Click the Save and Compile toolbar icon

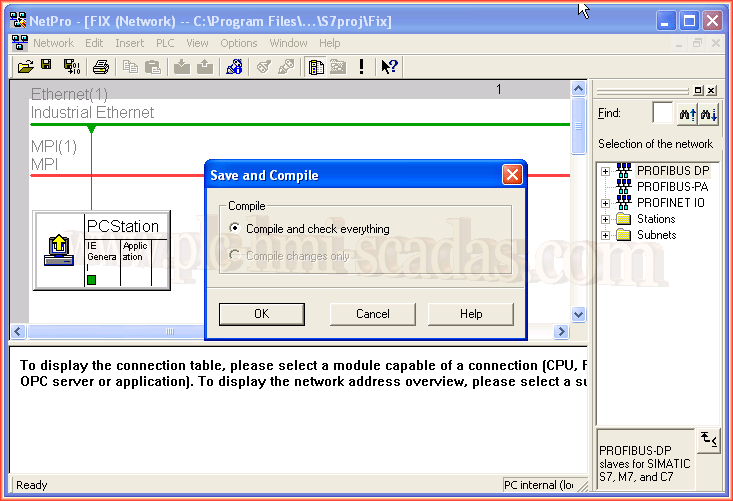click(x=72, y=67)
